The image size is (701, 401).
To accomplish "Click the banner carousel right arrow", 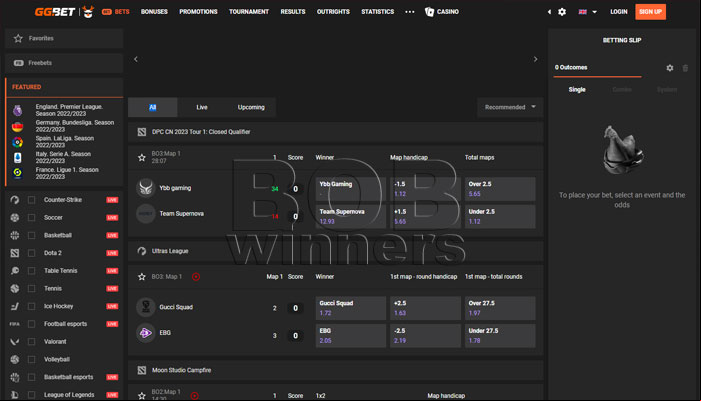I will pos(535,59).
